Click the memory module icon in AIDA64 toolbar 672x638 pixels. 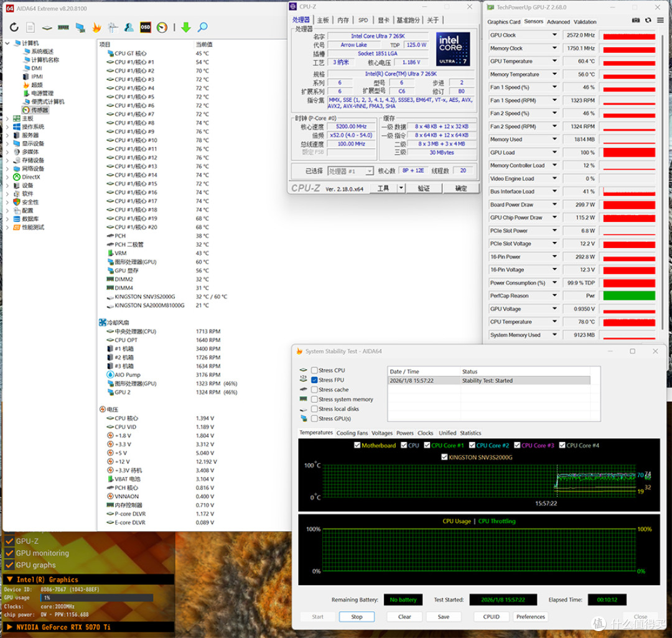coord(63,27)
